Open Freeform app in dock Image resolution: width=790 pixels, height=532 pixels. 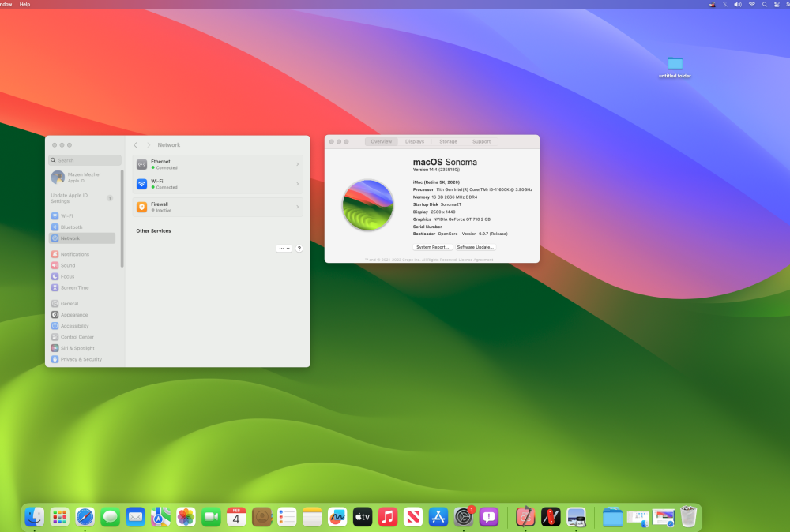pos(337,517)
